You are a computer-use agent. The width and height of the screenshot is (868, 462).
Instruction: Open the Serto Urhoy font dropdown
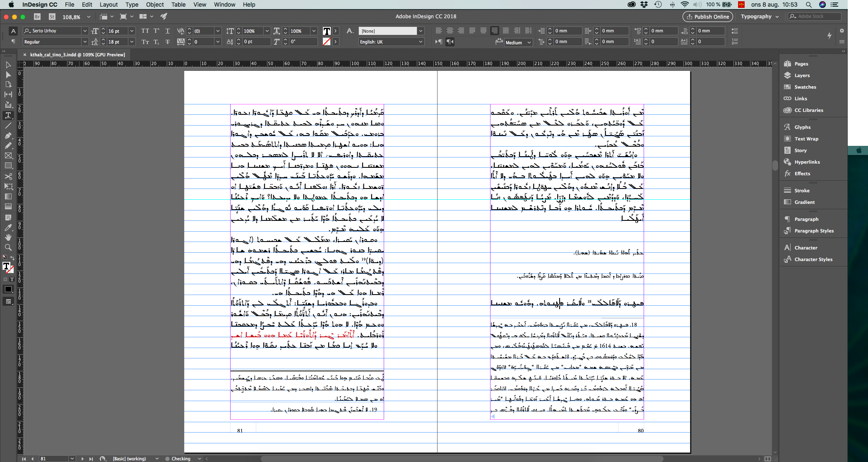[84, 31]
